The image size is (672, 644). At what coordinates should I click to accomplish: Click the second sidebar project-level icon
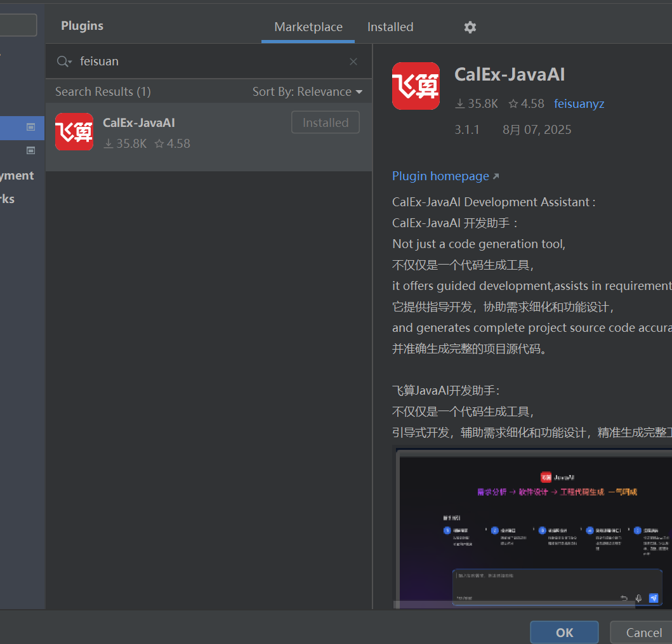[30, 150]
